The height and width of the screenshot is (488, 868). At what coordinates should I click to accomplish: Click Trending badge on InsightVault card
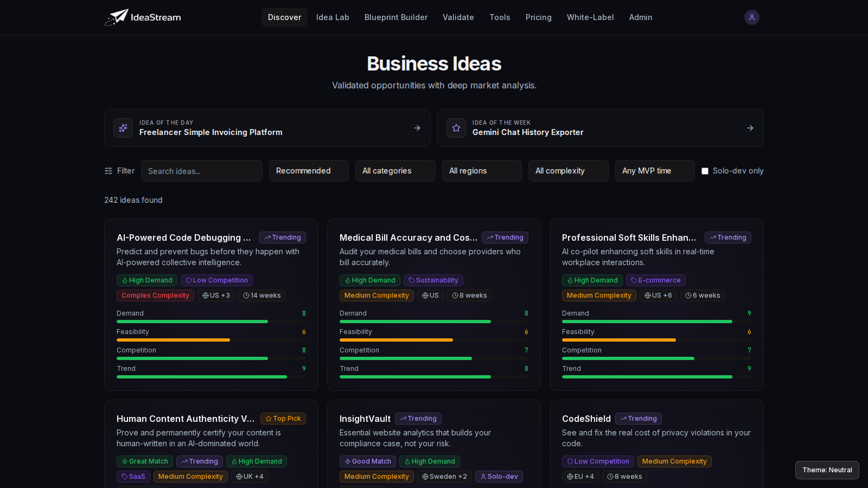[x=418, y=419]
